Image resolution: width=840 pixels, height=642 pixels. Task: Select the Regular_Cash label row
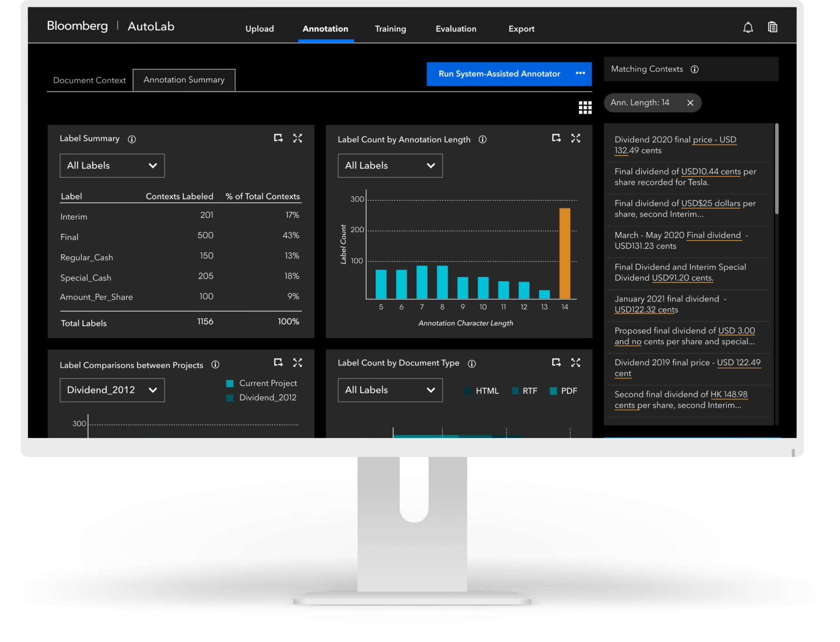click(x=180, y=257)
